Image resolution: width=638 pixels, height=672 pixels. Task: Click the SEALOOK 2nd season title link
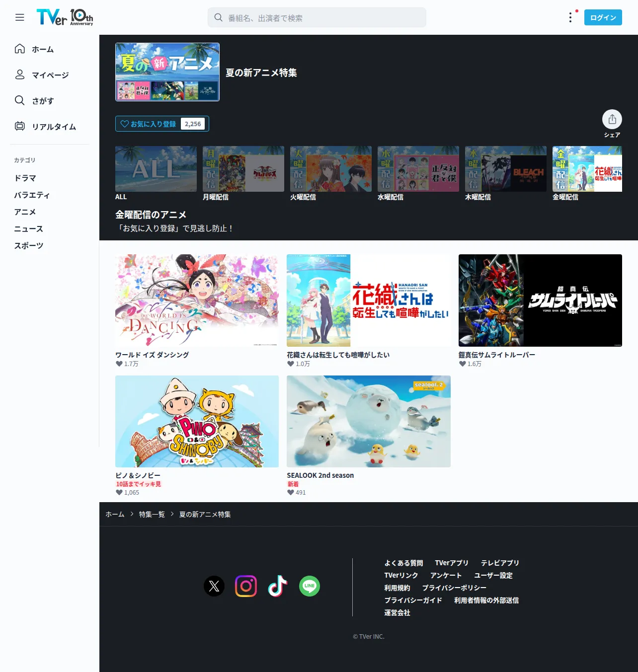(320, 475)
